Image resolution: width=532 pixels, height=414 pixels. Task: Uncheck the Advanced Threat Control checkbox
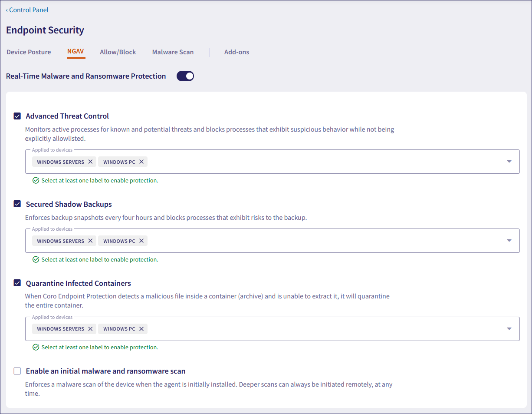tap(17, 116)
